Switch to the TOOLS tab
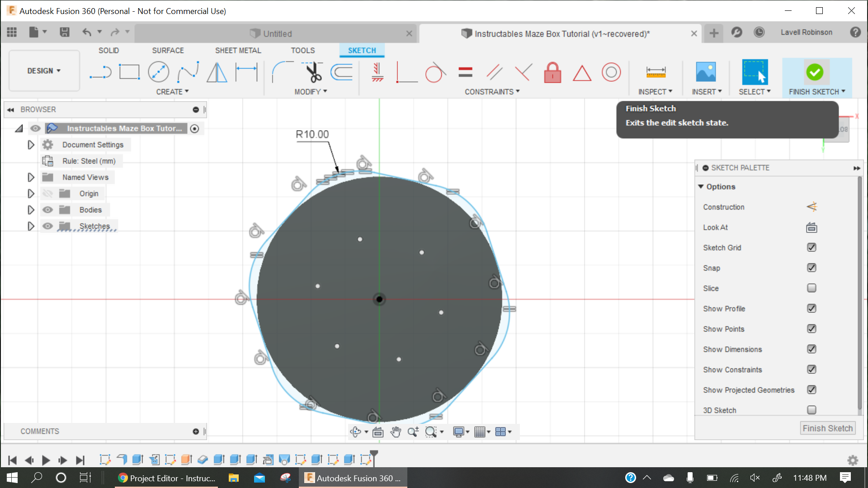Viewport: 868px width, 488px height. coord(302,51)
